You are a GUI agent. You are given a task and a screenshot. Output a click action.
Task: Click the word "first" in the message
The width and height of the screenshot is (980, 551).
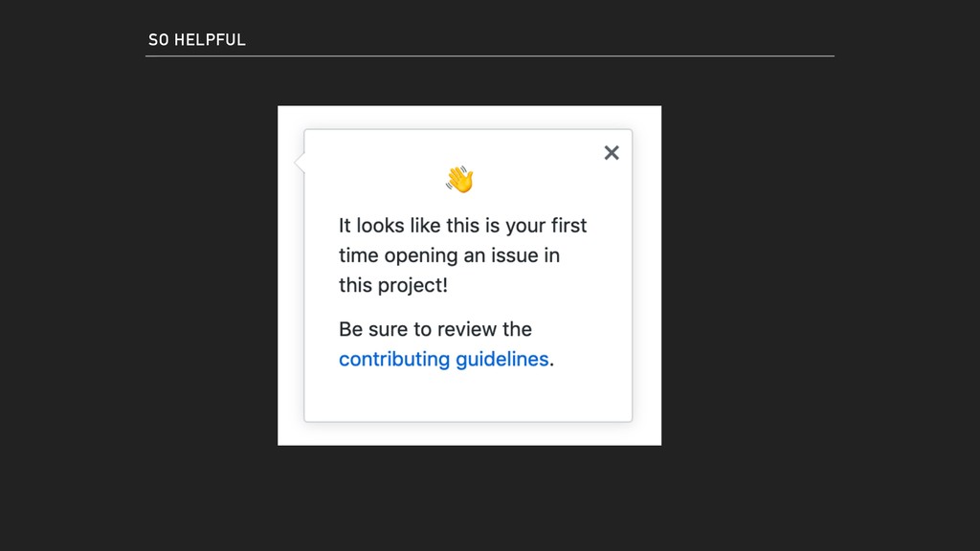tap(568, 226)
